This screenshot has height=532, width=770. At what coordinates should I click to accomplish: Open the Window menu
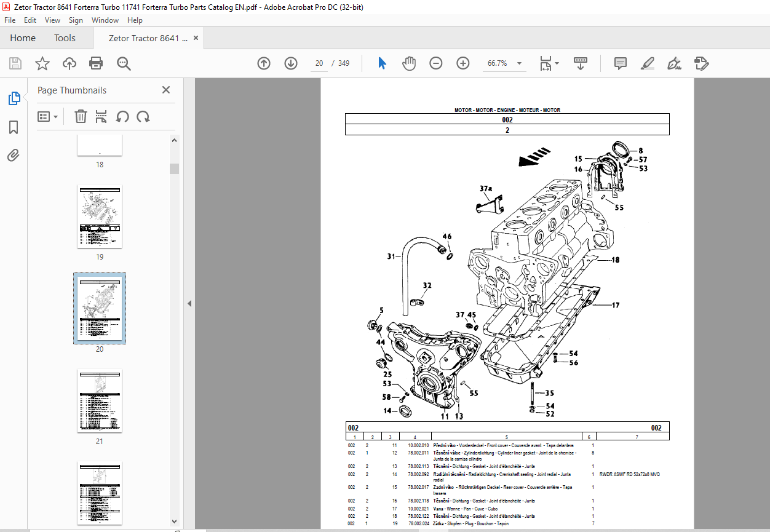(105, 20)
